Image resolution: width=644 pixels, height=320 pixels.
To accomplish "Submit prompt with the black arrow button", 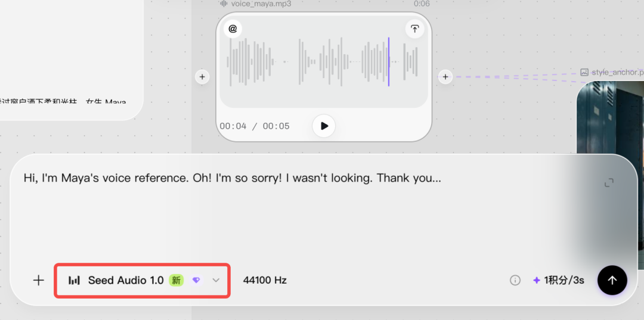I will pos(612,280).
